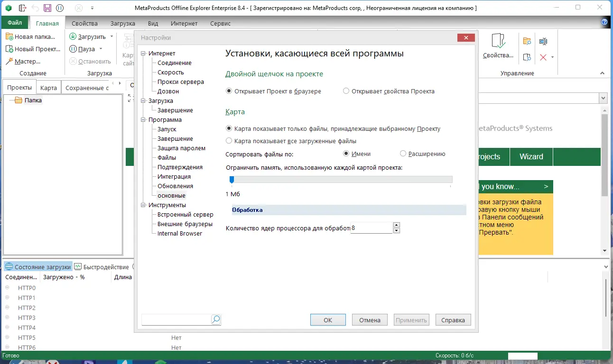
Task: Select Открывает свойства Проекта
Action: pos(389,91)
